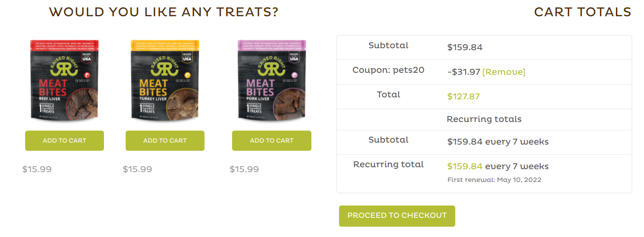The width and height of the screenshot is (644, 237).
Task: Remove the pets20 coupon
Action: click(x=504, y=72)
